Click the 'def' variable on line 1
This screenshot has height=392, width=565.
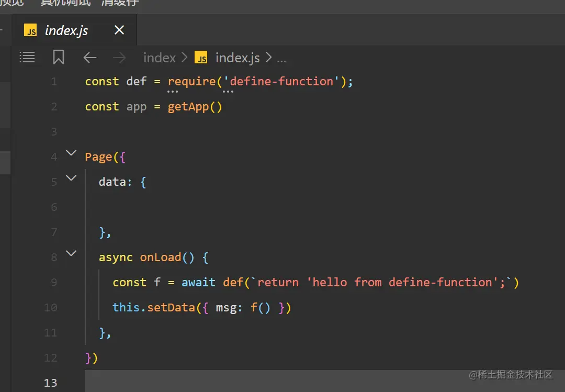(137, 82)
